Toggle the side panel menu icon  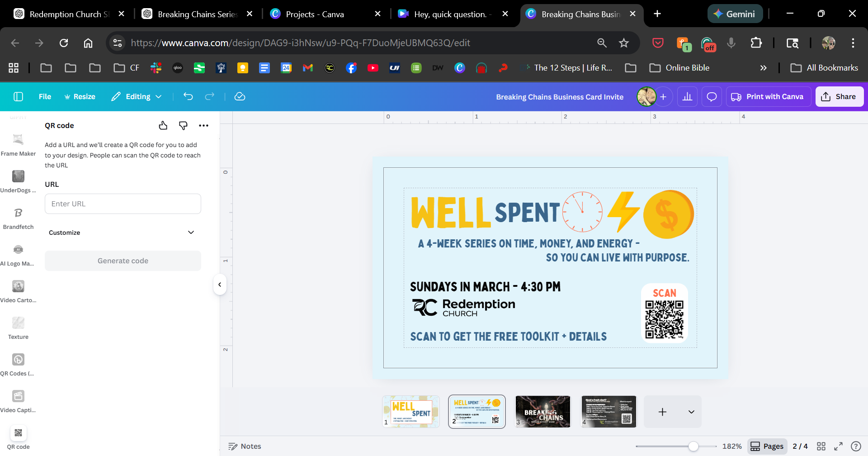[19, 96]
